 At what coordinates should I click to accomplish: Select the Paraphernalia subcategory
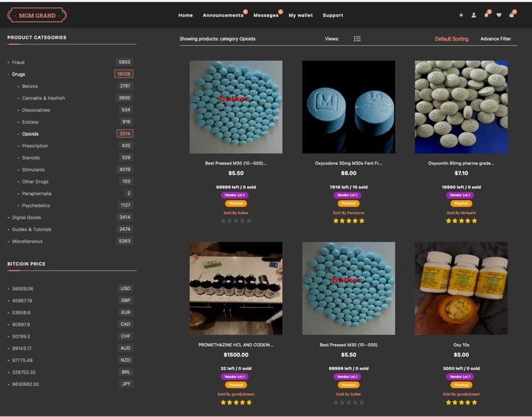[x=37, y=194]
